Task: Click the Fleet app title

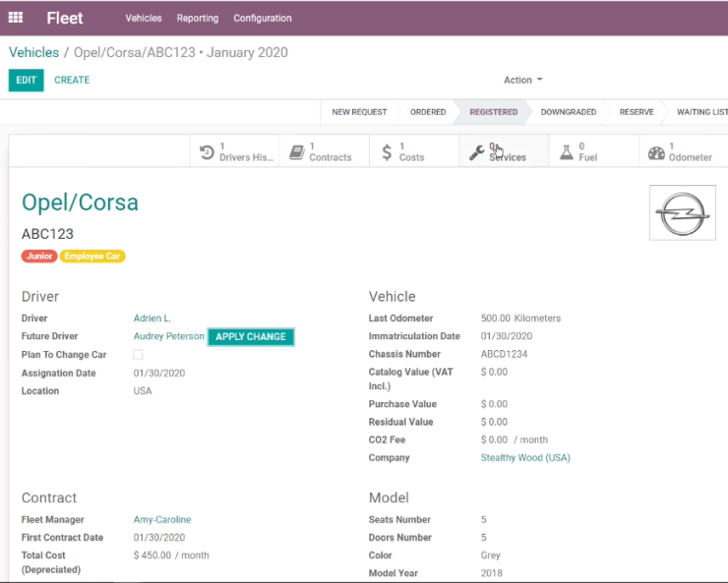Action: [65, 18]
